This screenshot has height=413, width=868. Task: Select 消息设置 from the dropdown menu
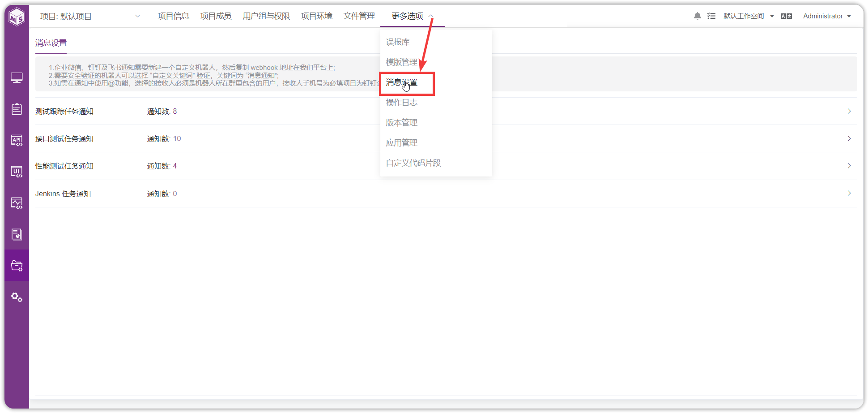[436, 82]
